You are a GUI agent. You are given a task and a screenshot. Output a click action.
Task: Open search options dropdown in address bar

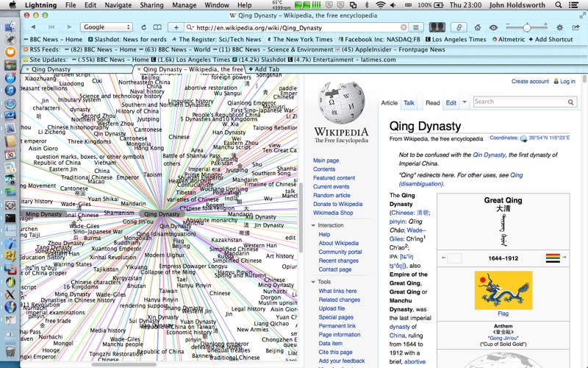(x=190, y=27)
